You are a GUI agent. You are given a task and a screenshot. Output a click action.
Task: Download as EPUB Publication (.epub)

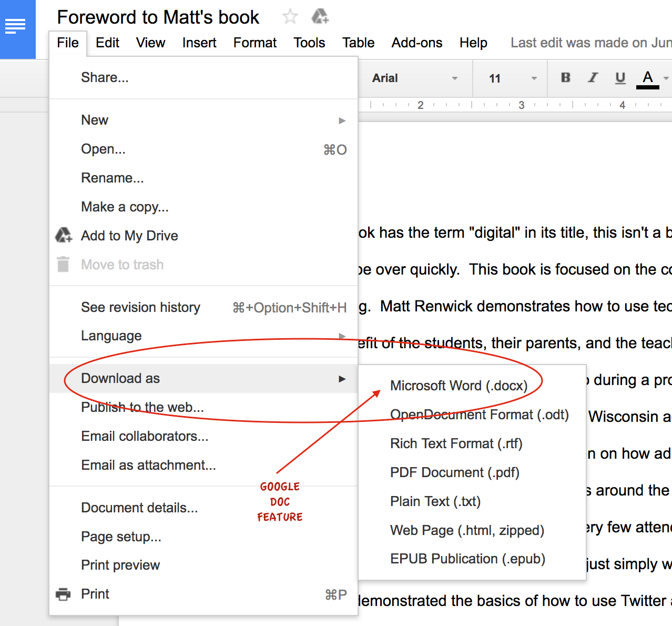click(472, 559)
